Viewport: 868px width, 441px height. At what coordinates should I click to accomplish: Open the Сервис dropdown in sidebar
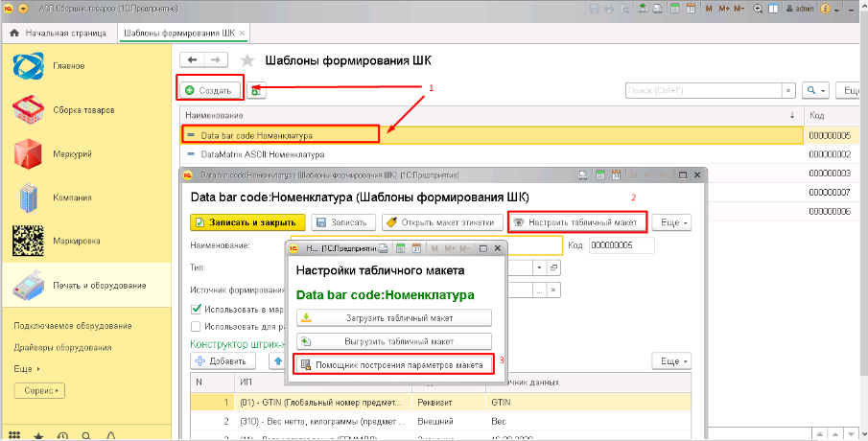(x=39, y=390)
